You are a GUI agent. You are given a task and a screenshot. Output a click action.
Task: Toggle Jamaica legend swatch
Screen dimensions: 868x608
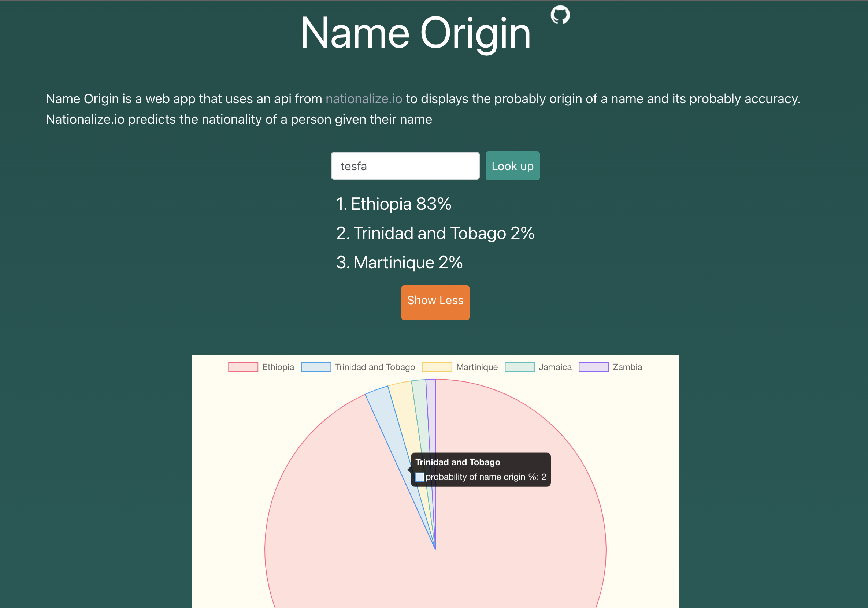[520, 367]
